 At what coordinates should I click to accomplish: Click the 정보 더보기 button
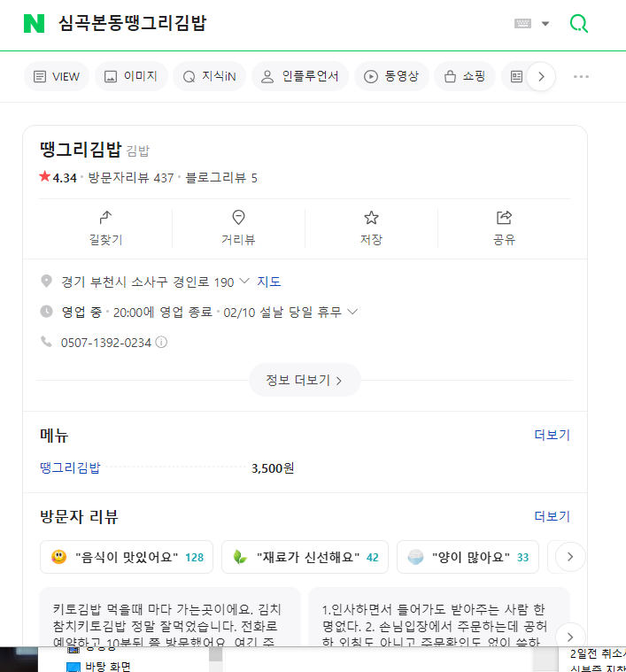305,380
